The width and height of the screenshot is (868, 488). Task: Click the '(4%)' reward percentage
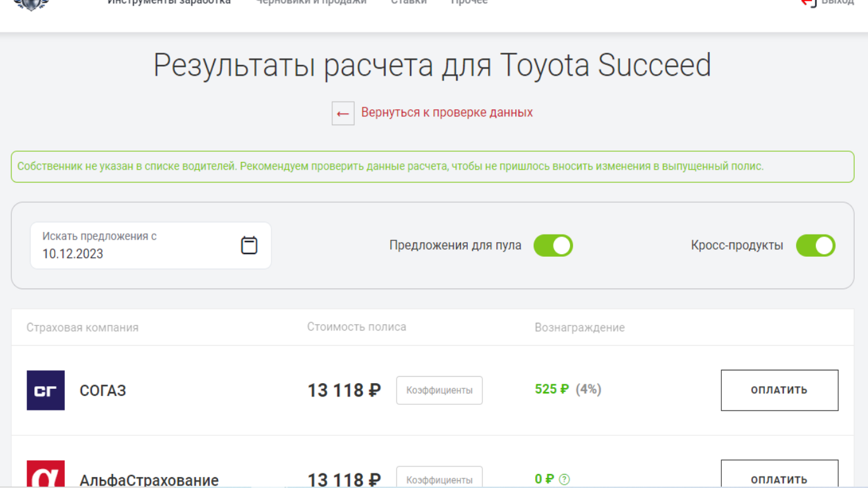click(588, 389)
